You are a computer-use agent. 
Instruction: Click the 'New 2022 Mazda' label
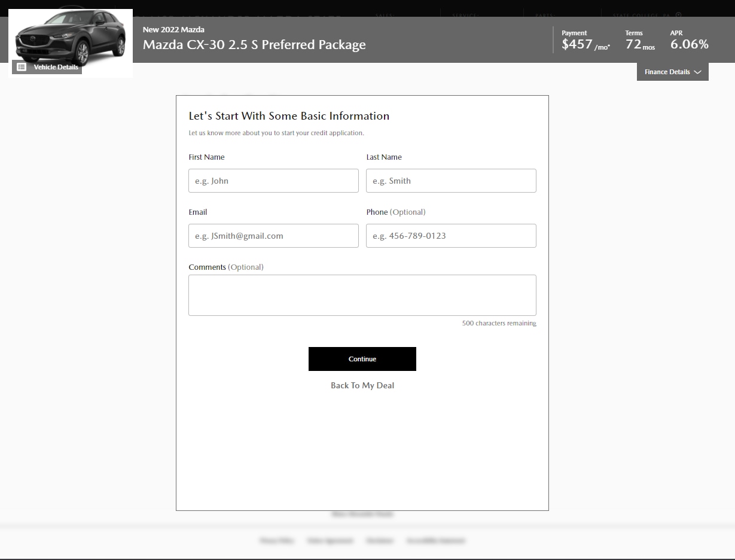pyautogui.click(x=173, y=29)
